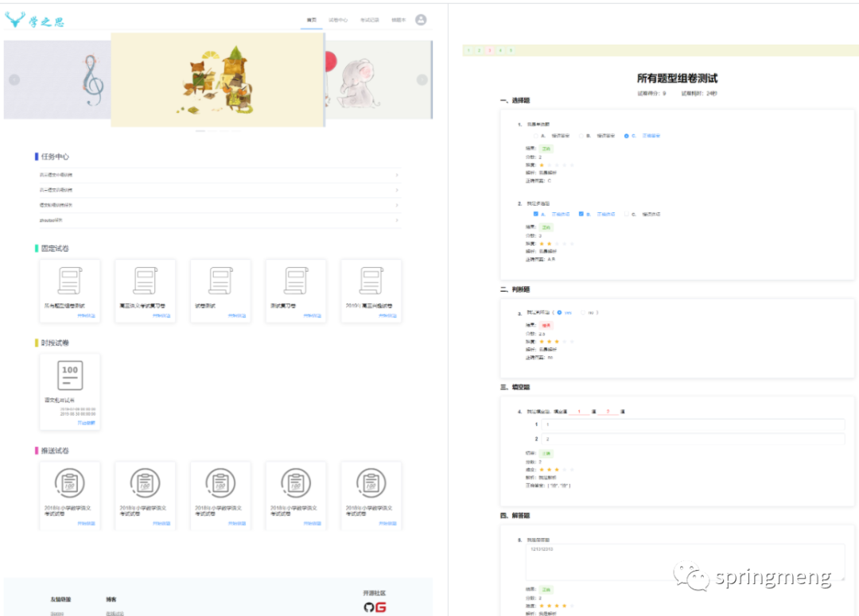Viewport: 859px width, 616px height.
Task: Select radio option C in question 1
Action: [626, 136]
